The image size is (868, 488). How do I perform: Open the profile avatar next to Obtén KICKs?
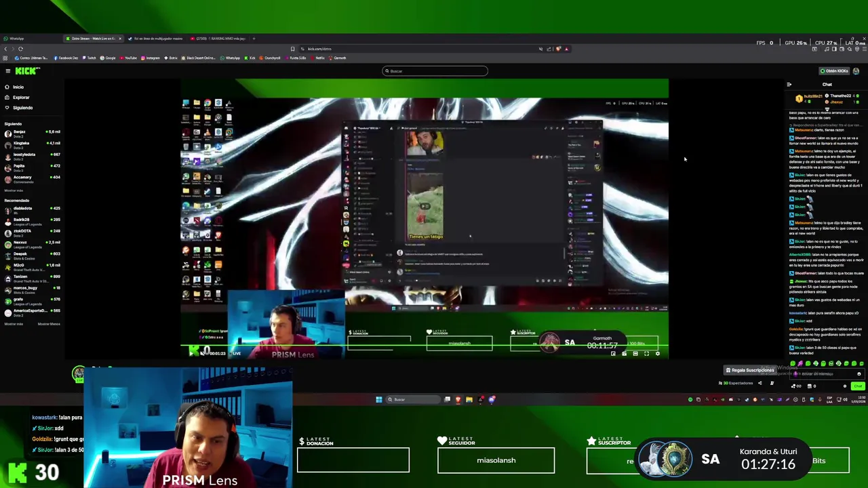click(x=856, y=71)
